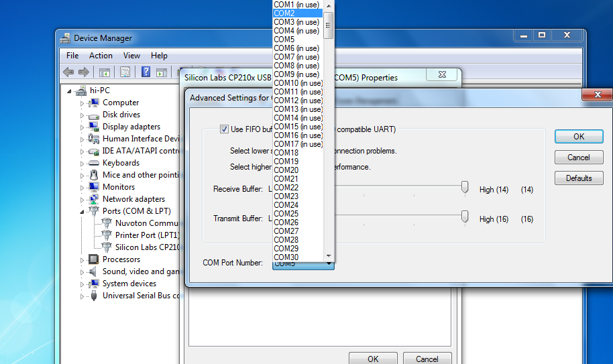Open the File menu
613x364 pixels.
tap(72, 56)
